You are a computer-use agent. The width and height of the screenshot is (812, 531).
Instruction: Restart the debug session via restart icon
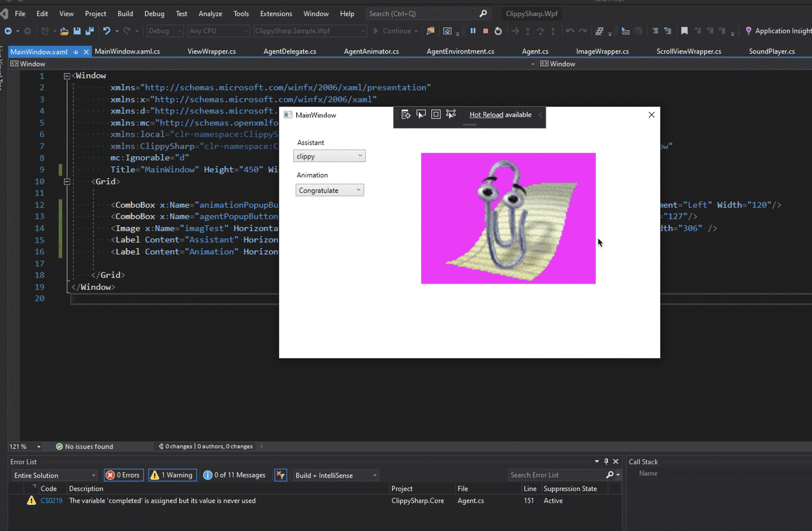point(498,31)
